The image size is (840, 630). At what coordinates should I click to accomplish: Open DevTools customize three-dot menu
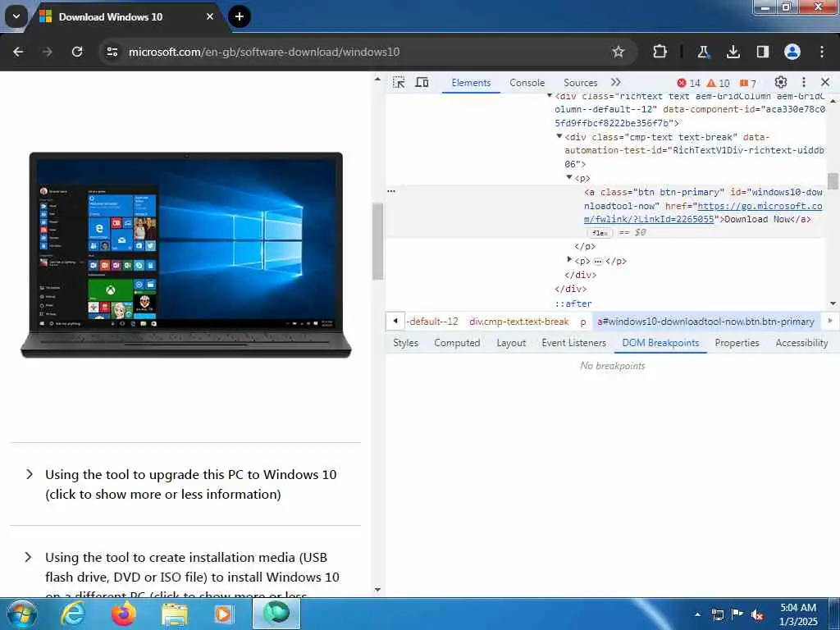coord(804,82)
